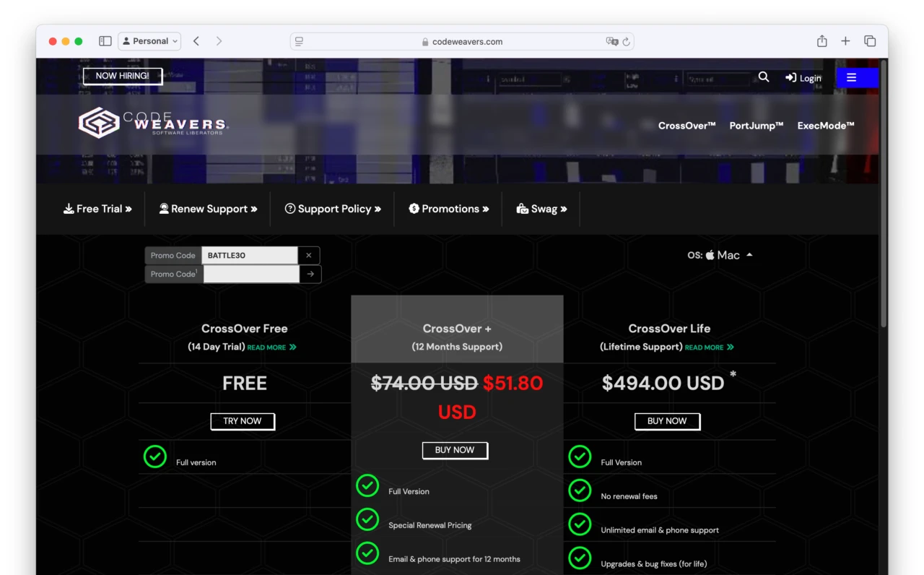Click 'Unlimited email & phone support' text

(660, 530)
